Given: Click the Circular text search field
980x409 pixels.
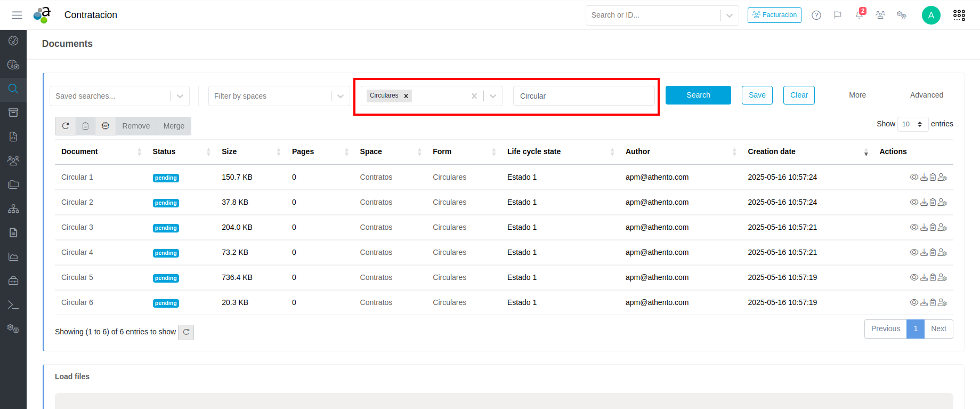Looking at the screenshot, I should click(x=584, y=96).
